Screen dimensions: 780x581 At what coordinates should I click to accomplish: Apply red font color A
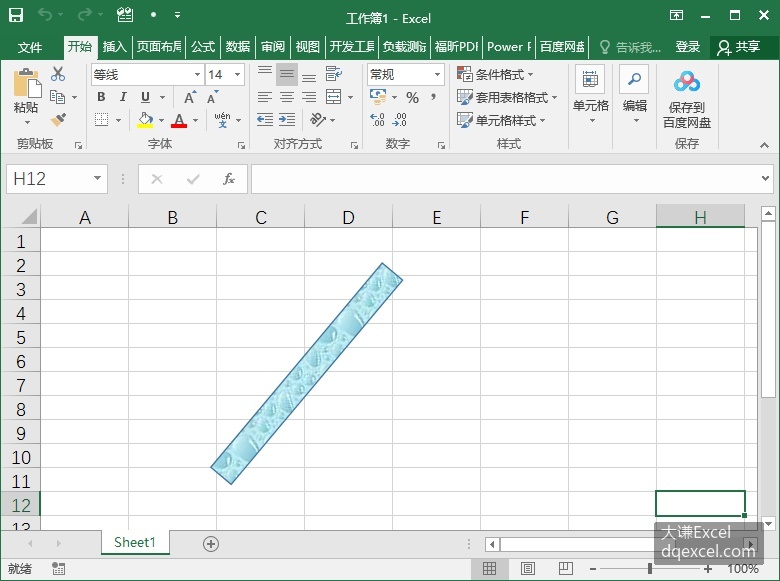pyautogui.click(x=179, y=120)
